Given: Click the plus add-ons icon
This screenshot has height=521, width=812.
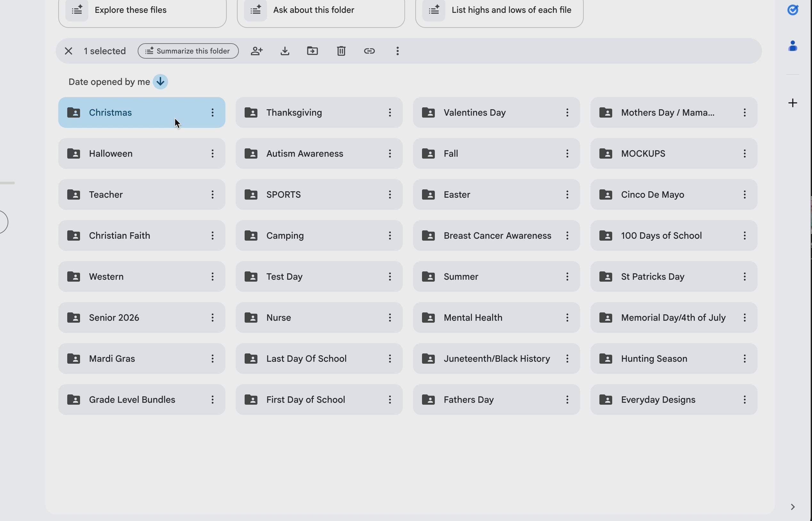Looking at the screenshot, I should 793,103.
